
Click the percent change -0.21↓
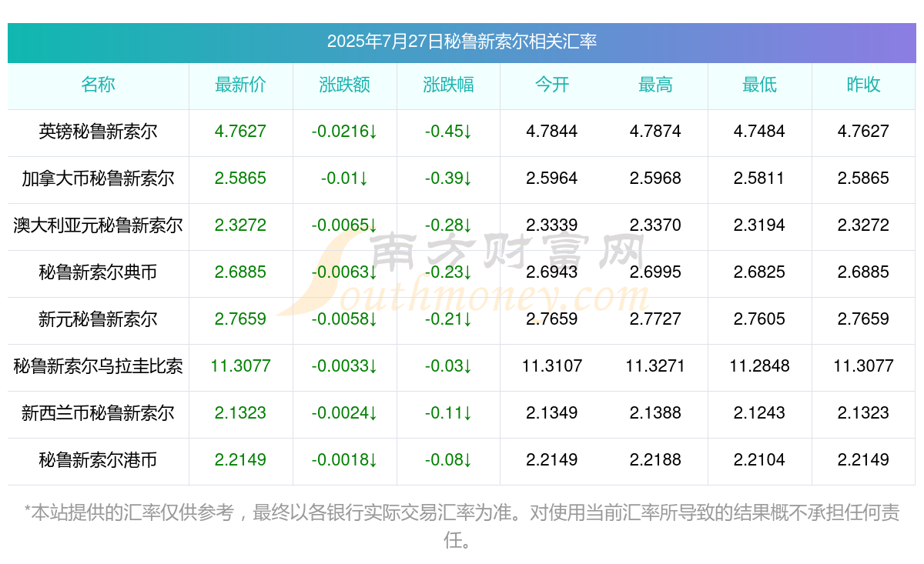[x=448, y=319]
